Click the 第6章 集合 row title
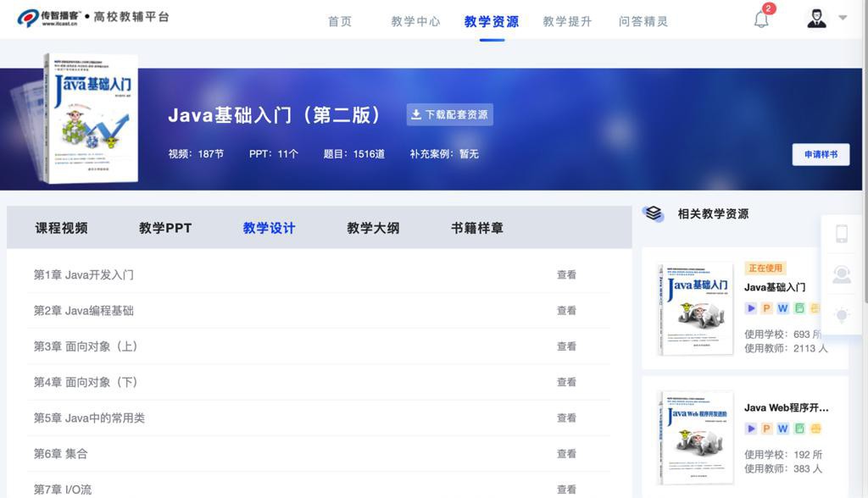868x498 pixels. (x=60, y=454)
